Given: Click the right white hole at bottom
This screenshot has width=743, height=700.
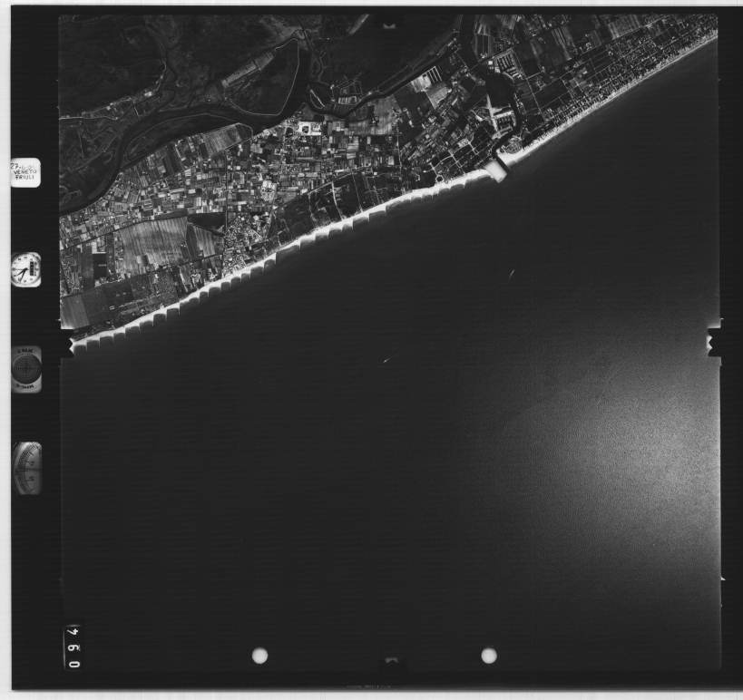Looking at the screenshot, I should click(489, 655).
